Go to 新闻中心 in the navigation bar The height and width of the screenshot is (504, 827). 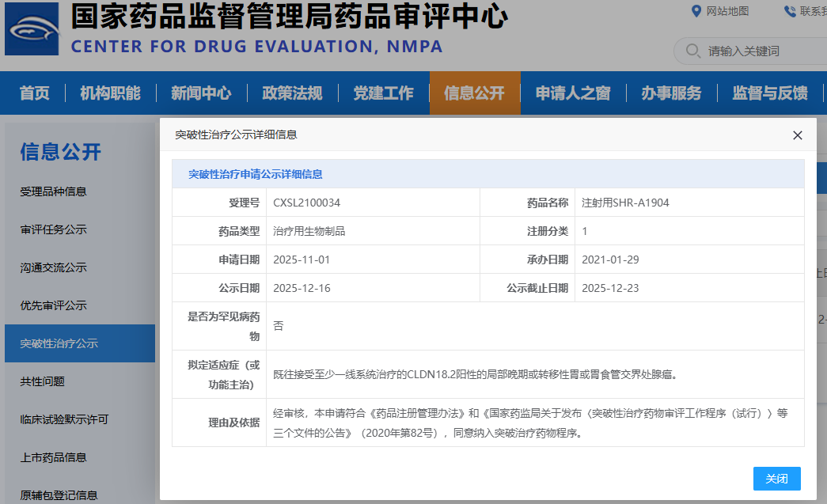pos(201,93)
